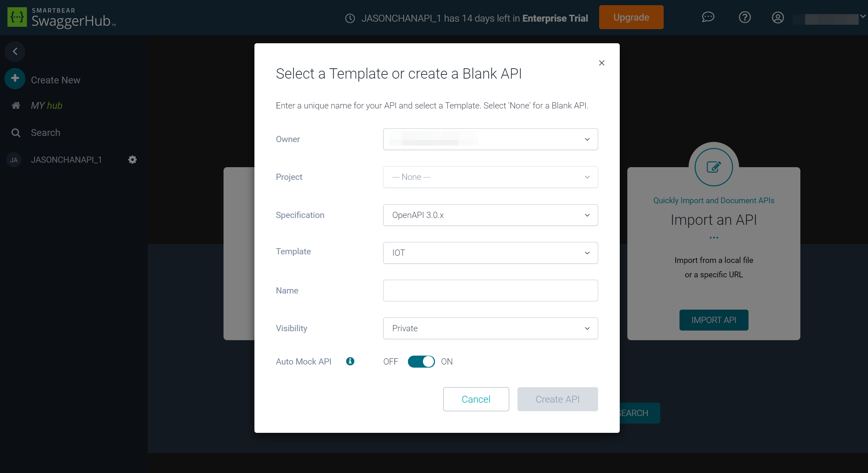Click the MY hub home icon
This screenshot has height=473, width=868.
point(16,105)
